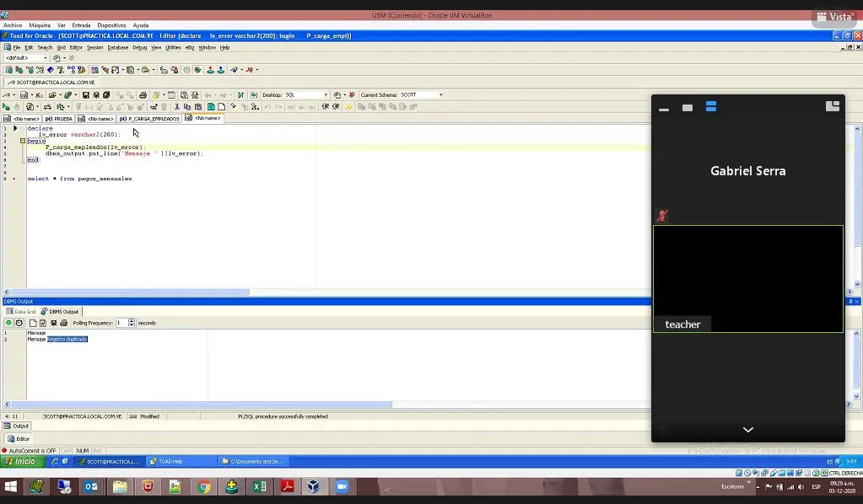
Task: Switch to the P_CARGA_EMPLEADOS editor tab
Action: [149, 119]
